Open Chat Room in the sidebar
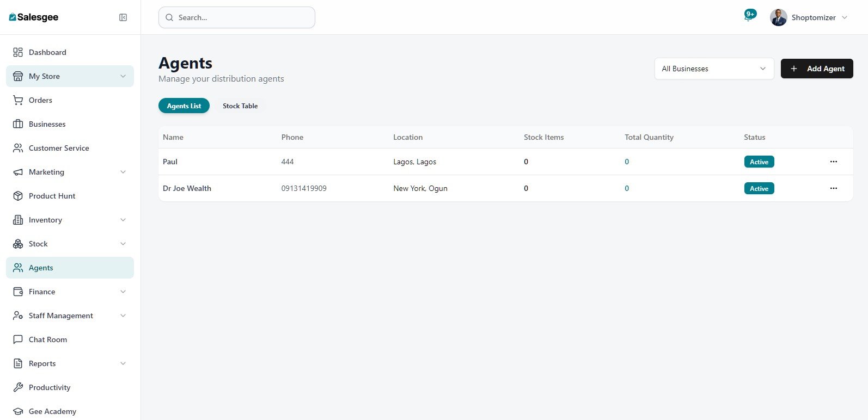The height and width of the screenshot is (420, 868). click(70, 339)
